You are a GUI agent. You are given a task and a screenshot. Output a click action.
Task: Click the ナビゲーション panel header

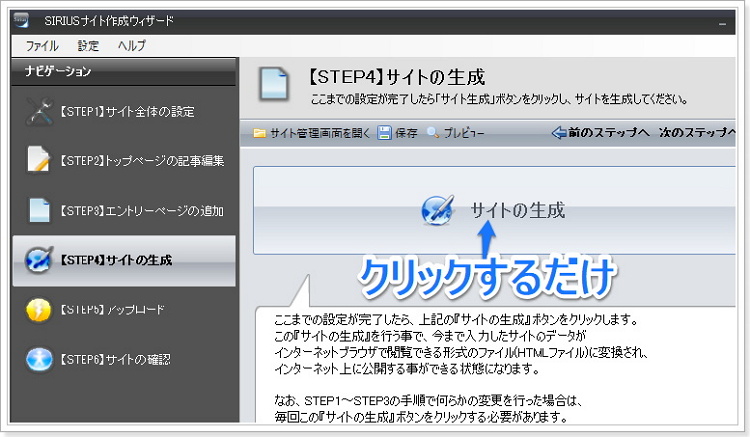[x=124, y=72]
